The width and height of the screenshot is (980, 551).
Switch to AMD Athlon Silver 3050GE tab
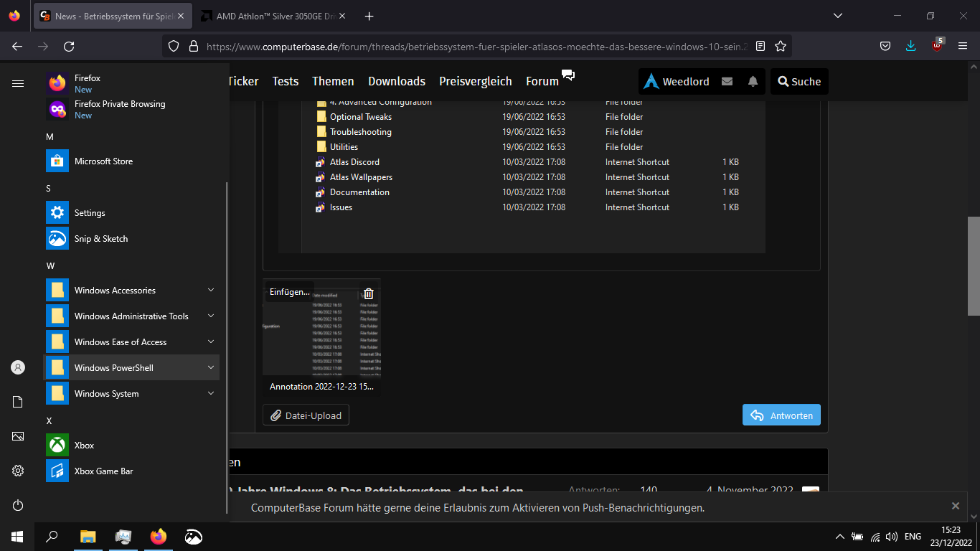coord(275,16)
